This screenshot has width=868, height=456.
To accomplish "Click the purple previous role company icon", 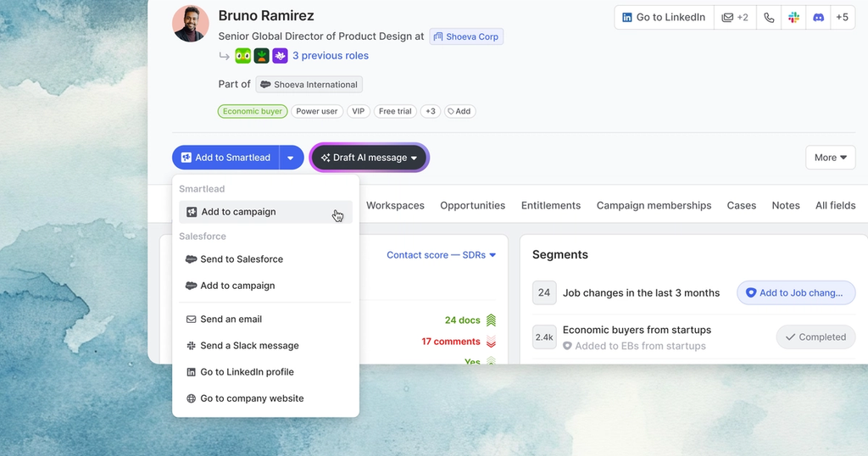I will coord(280,56).
